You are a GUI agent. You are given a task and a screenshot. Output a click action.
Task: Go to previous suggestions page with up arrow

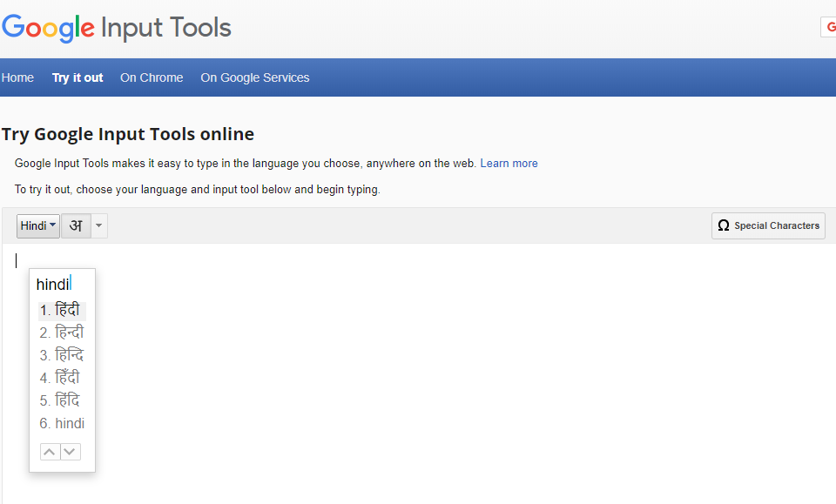tap(50, 452)
